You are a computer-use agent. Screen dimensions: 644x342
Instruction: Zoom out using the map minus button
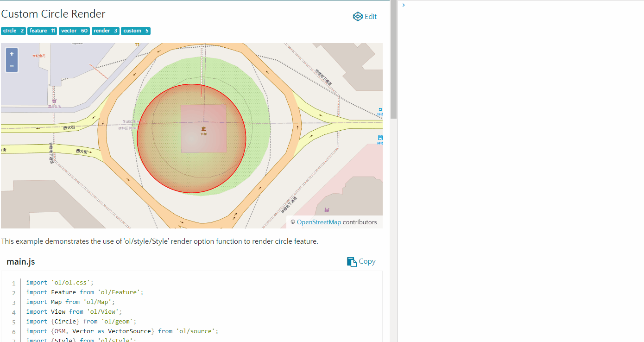pos(11,66)
